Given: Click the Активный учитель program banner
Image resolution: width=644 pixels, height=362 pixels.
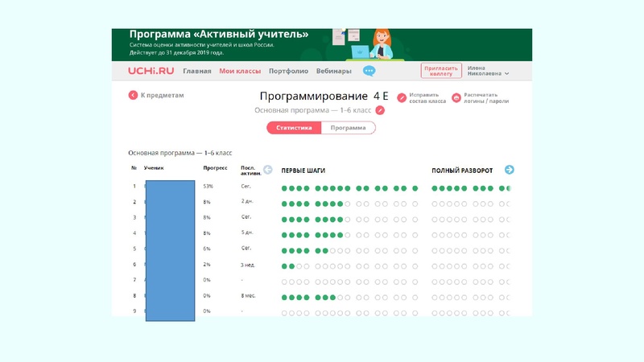Looking at the screenshot, I should 321,45.
